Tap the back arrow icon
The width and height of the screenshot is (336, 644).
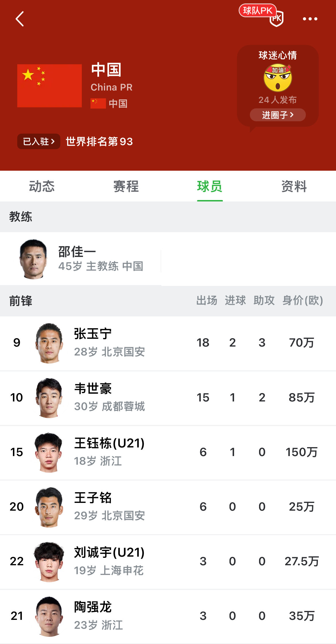pos(20,19)
